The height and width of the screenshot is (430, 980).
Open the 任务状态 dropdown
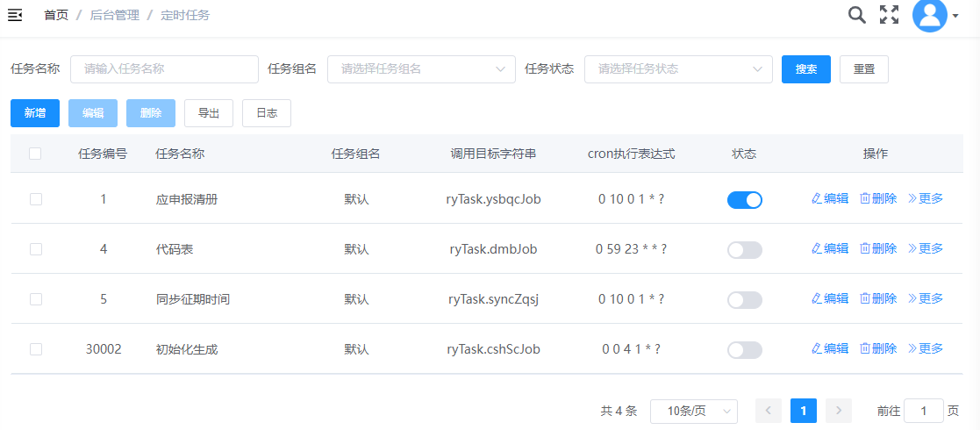678,69
